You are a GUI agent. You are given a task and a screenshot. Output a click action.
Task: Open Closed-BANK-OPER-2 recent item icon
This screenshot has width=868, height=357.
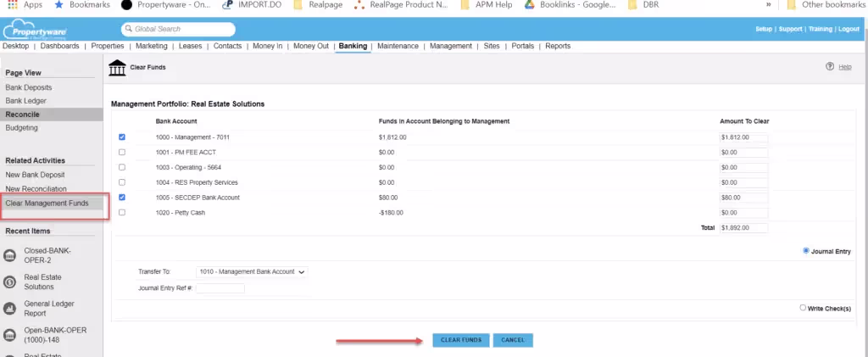[9, 255]
